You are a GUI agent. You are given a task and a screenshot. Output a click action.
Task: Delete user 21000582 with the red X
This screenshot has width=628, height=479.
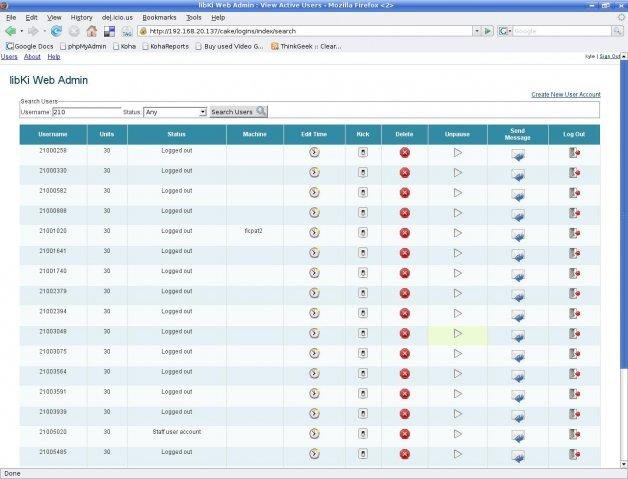tap(405, 192)
